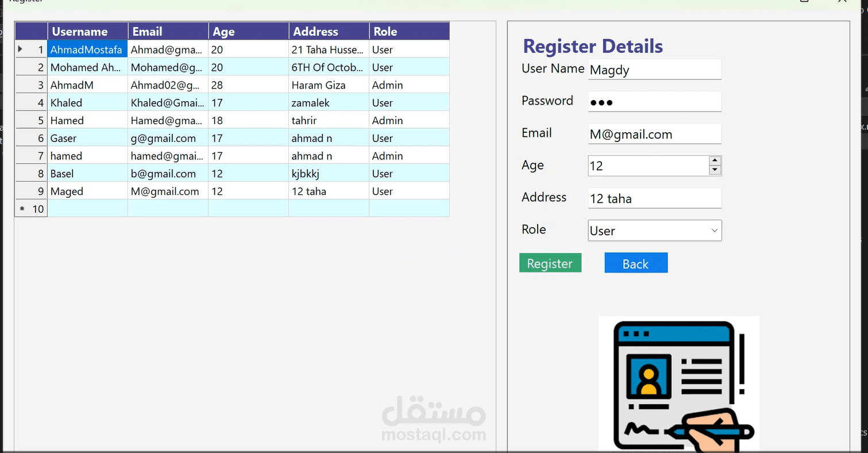Select the Admin role cell in row 5
The width and height of the screenshot is (868, 453).
409,121
